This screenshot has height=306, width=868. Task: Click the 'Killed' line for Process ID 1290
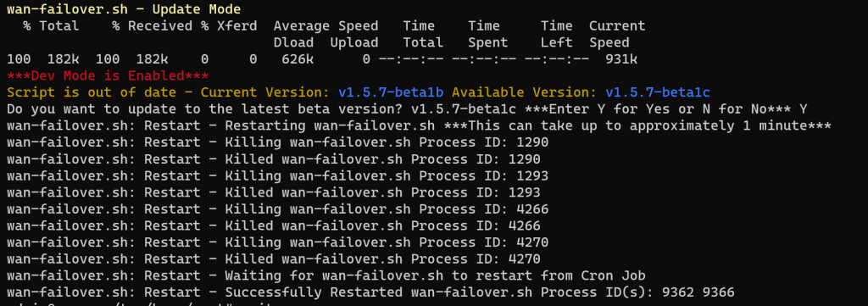point(274,159)
